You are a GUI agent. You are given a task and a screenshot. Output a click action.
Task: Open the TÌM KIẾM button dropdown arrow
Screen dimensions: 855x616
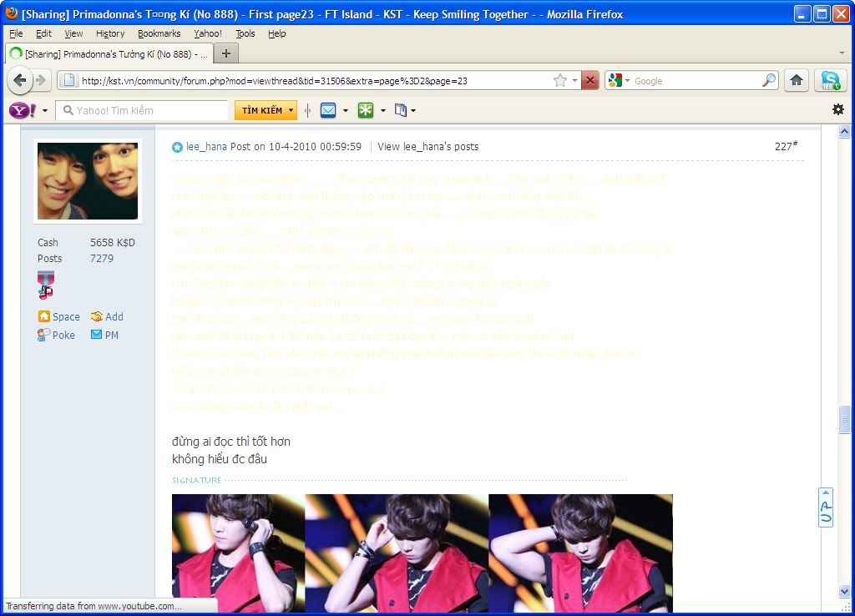(x=291, y=111)
